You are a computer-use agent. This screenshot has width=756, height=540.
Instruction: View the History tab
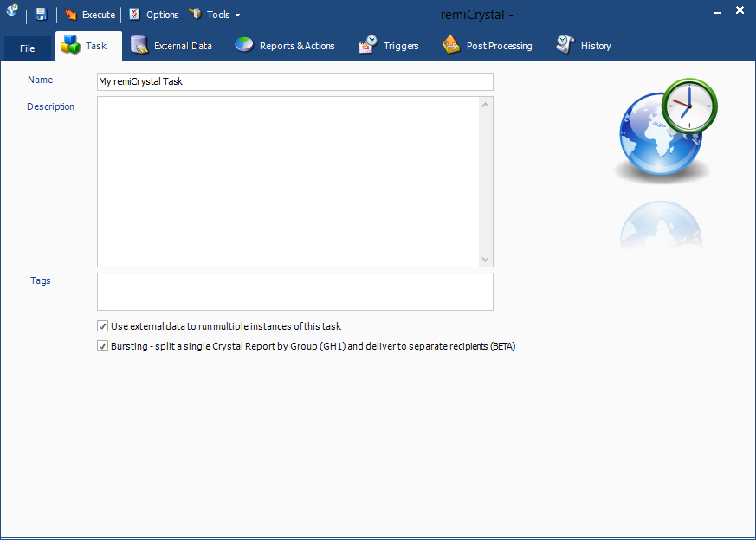(x=584, y=46)
